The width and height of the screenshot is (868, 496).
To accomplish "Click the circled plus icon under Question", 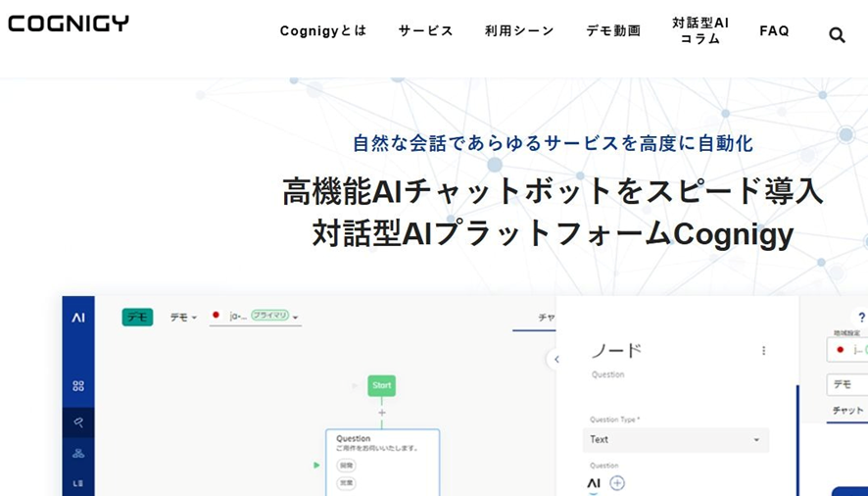I will tap(617, 482).
